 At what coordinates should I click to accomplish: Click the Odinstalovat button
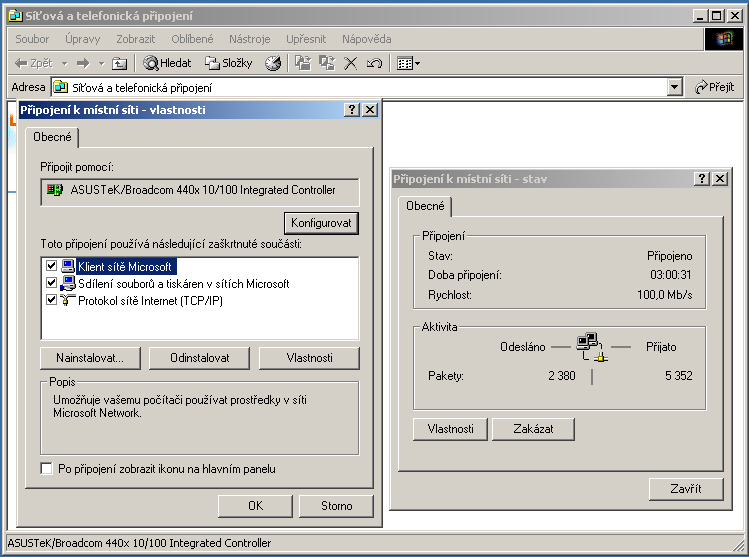coord(200,358)
